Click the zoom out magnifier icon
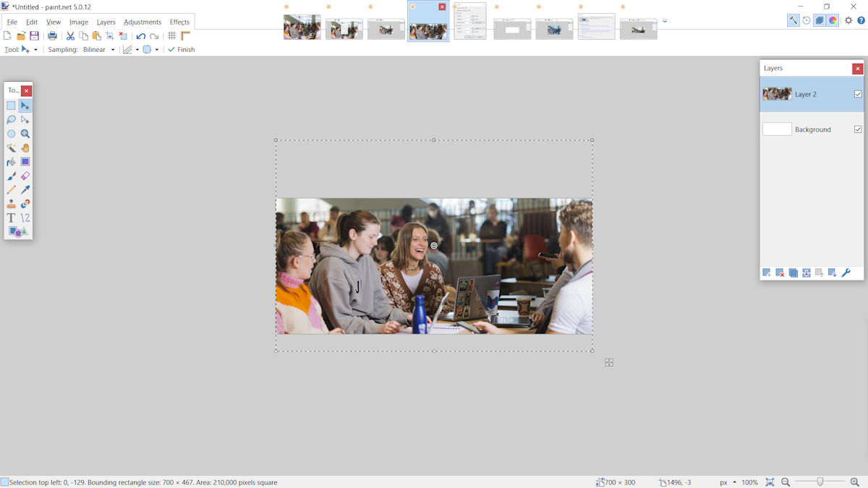868x488 pixels. pos(786,482)
